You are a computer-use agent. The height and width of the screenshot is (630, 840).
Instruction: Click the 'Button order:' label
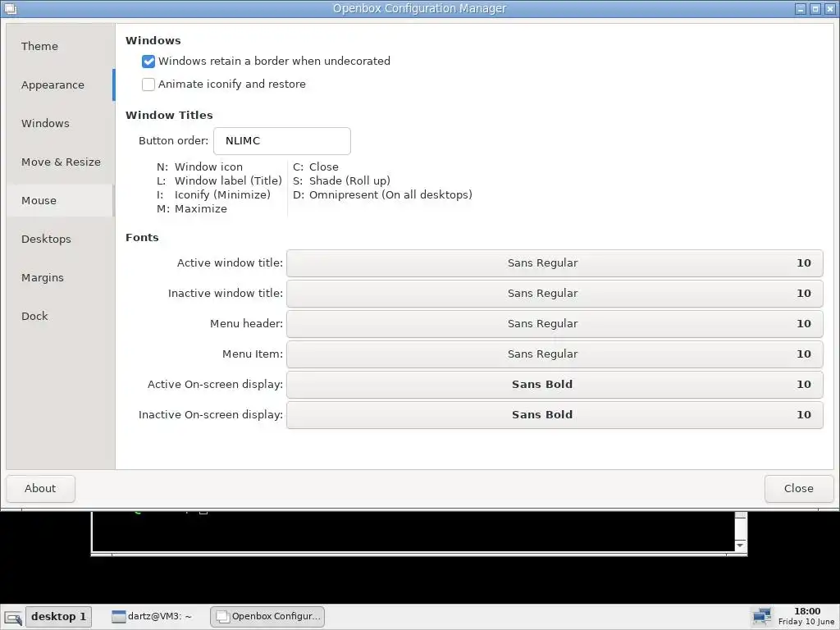click(x=174, y=141)
